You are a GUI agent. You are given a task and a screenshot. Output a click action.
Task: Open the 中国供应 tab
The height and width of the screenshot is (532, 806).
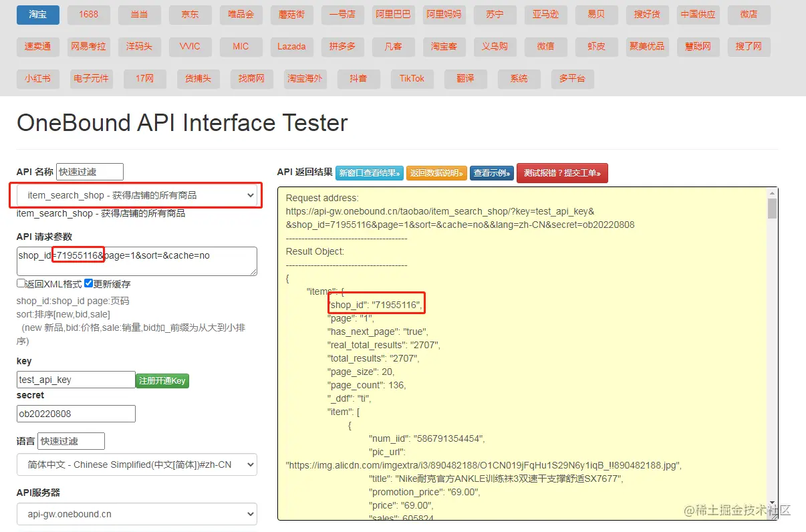click(698, 15)
